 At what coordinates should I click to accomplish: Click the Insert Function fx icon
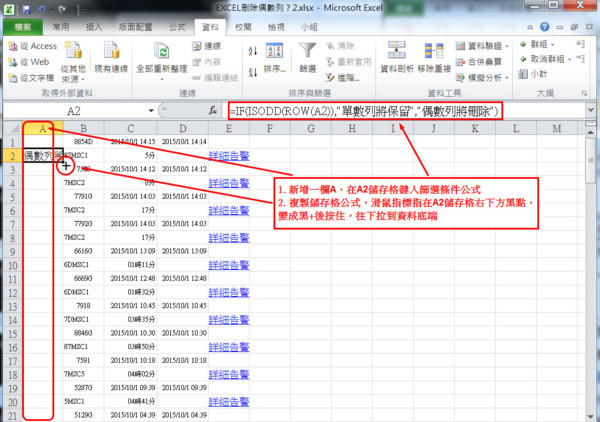coord(213,111)
